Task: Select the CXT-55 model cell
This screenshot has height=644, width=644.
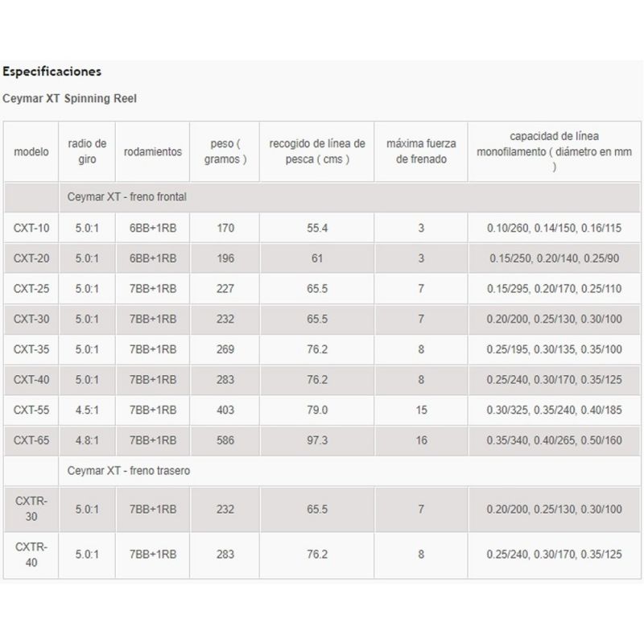Action: (x=31, y=410)
